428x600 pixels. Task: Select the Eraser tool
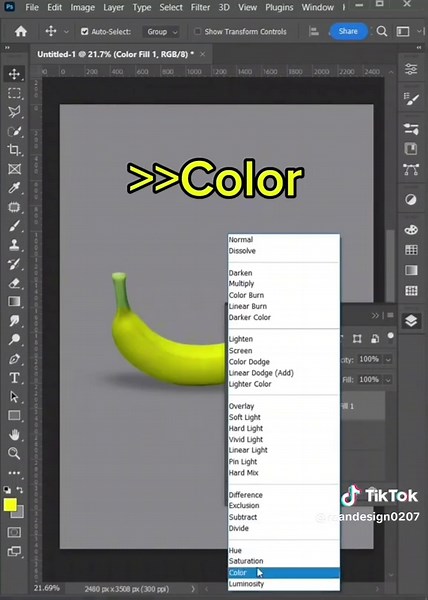(x=14, y=283)
